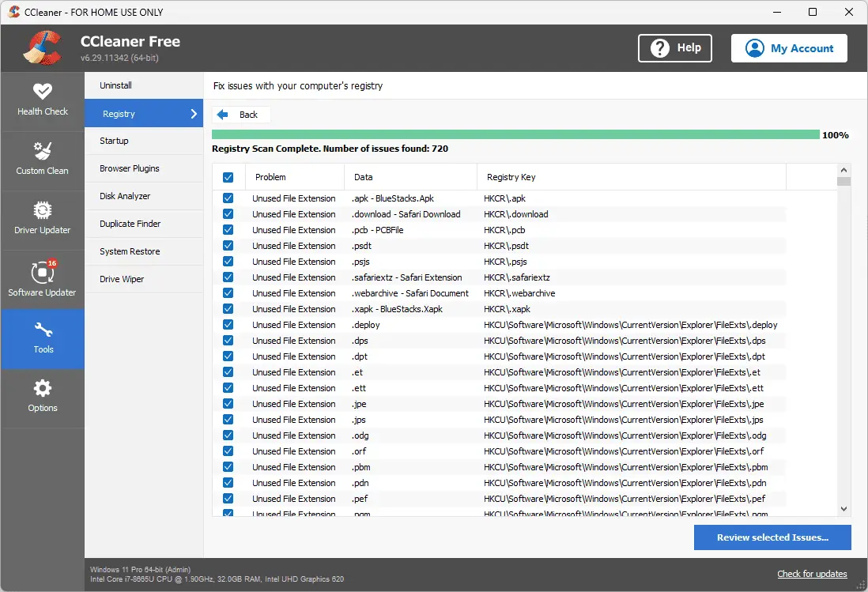This screenshot has height=592, width=868.
Task: Click the scrollbar up arrow in the issues list
Action: pyautogui.click(x=843, y=168)
